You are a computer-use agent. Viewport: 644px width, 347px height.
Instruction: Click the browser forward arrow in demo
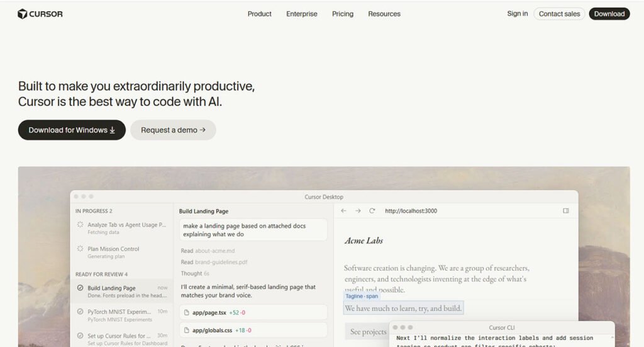pyautogui.click(x=358, y=210)
